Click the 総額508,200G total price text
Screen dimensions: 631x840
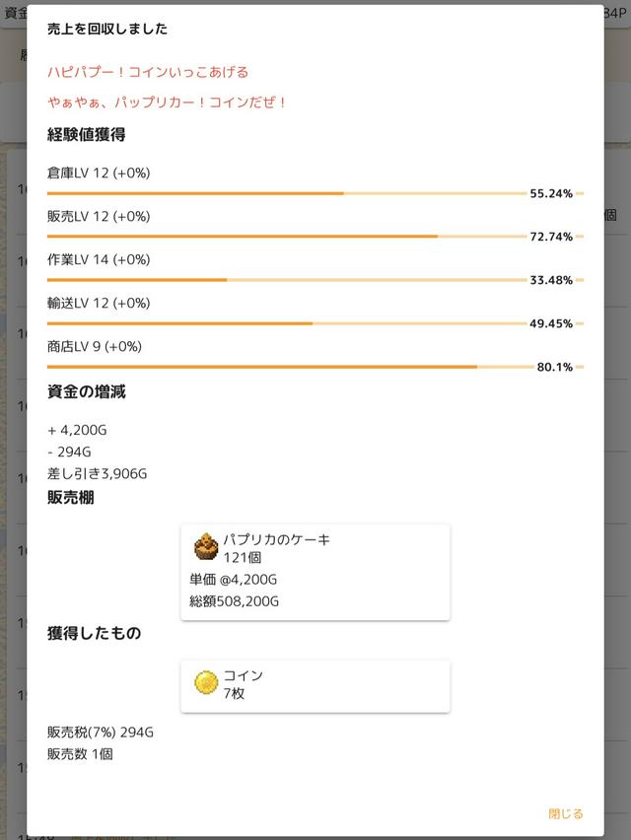[234, 600]
